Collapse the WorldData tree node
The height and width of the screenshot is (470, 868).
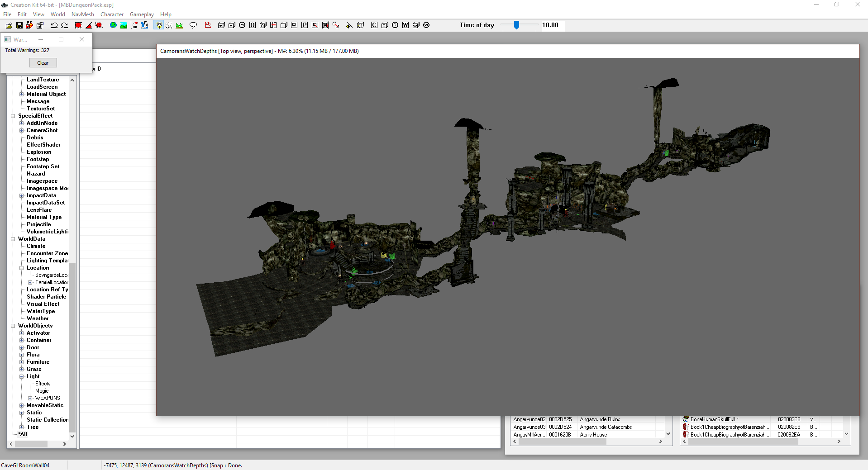coord(13,239)
